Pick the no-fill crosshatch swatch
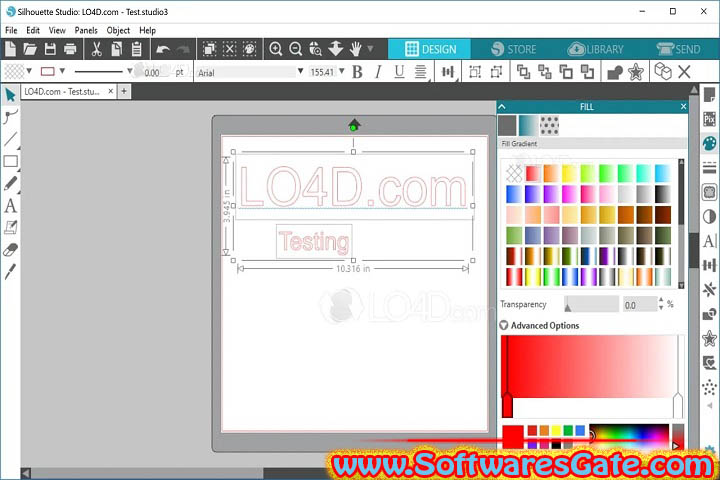 514,174
